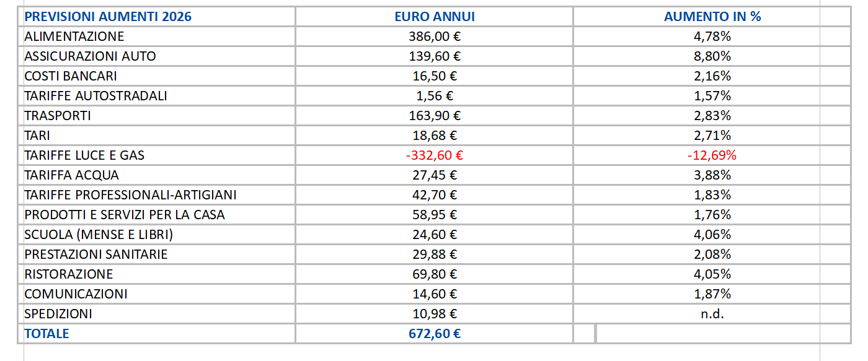Click the AUMENTO IN % column header
Viewport: 868px width, 361px height.
pos(712,17)
